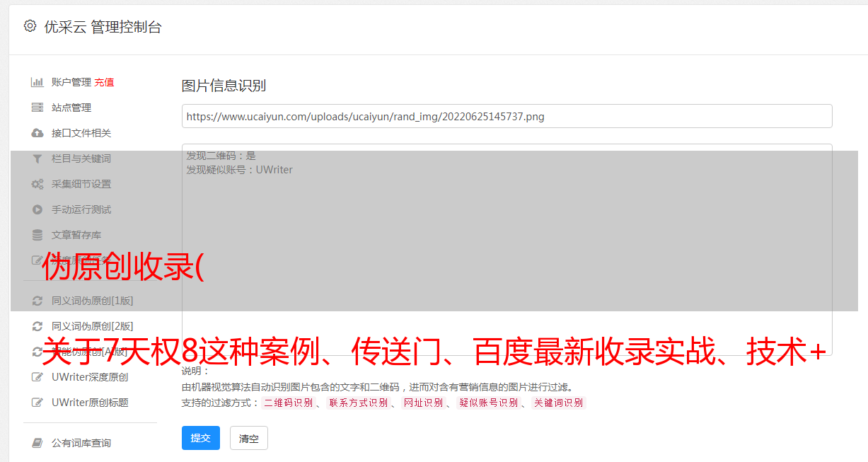Viewport: 868px width, 462px height.
Task: Click the 关键词识别 tag
Action: click(x=559, y=403)
